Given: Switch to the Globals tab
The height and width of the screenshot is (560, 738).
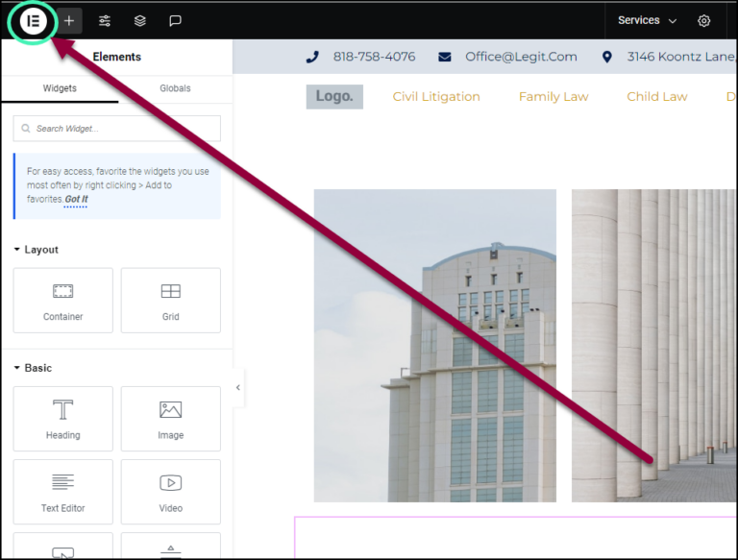Looking at the screenshot, I should pyautogui.click(x=175, y=88).
